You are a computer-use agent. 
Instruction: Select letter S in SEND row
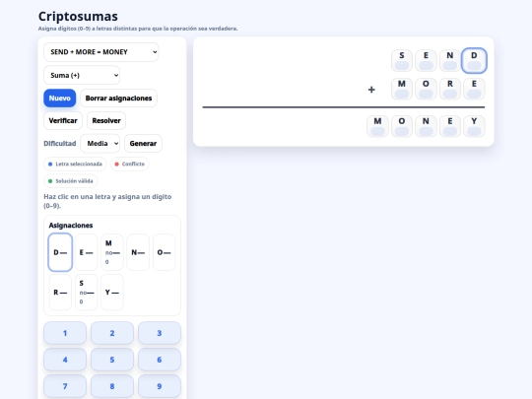[x=402, y=61]
